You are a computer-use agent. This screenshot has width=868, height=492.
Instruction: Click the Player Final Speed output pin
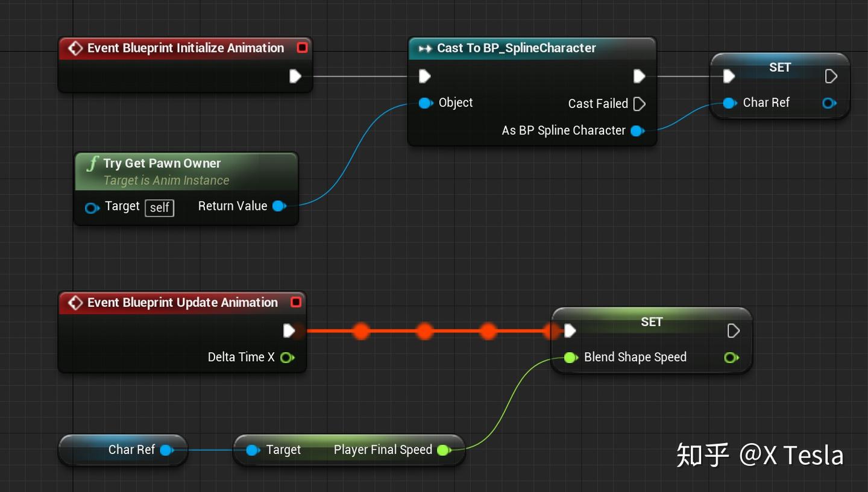click(444, 450)
